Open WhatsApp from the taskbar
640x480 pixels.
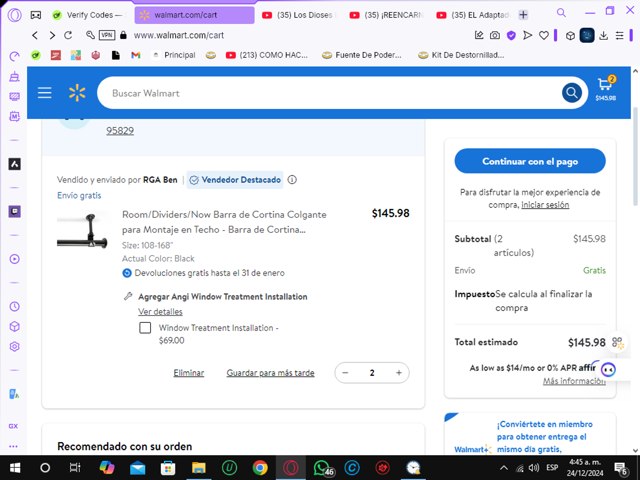pyautogui.click(x=322, y=468)
